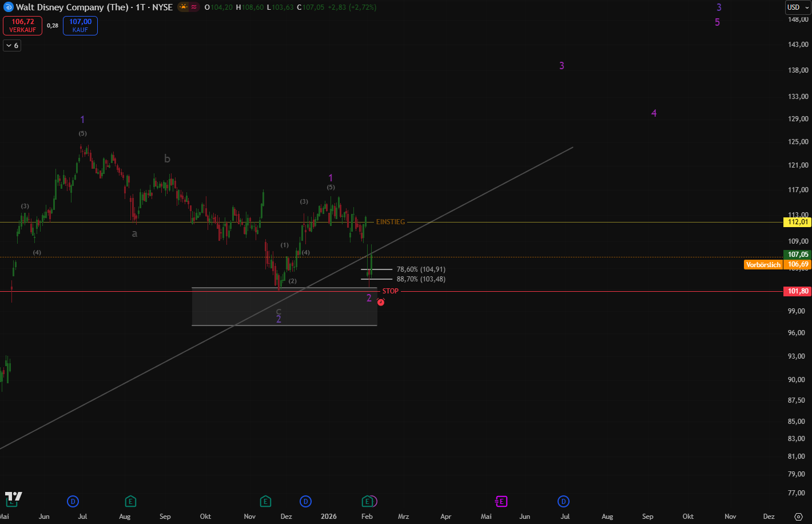Click the yellow 112,01 price axis label

(x=797, y=222)
